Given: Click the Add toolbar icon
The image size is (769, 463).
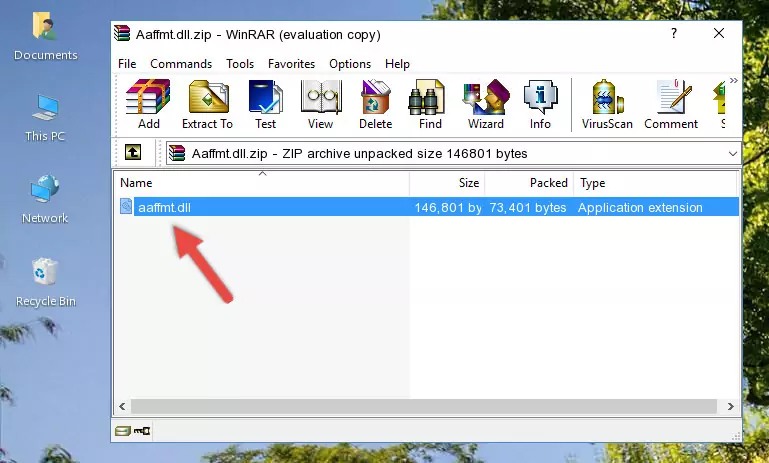Looking at the screenshot, I should click(148, 104).
